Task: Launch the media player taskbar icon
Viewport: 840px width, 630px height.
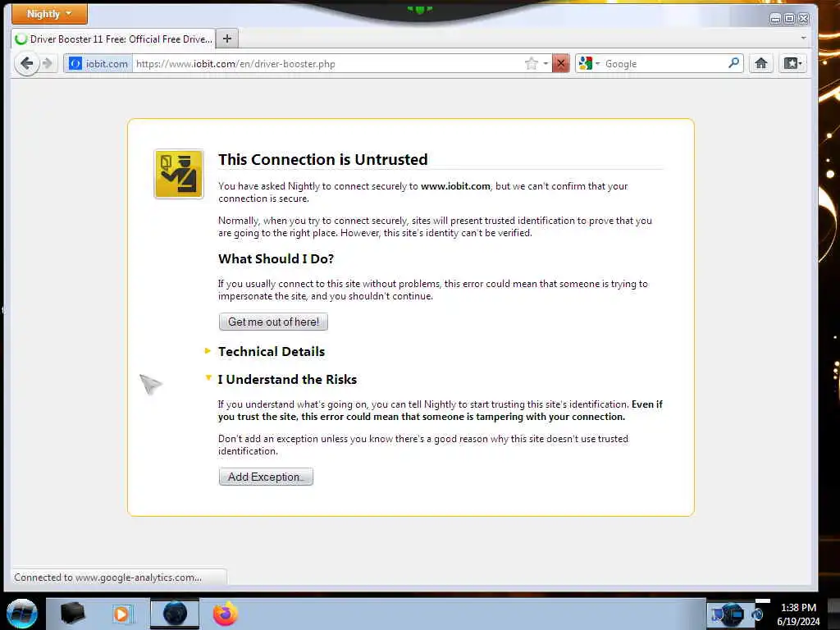Action: coord(122,614)
